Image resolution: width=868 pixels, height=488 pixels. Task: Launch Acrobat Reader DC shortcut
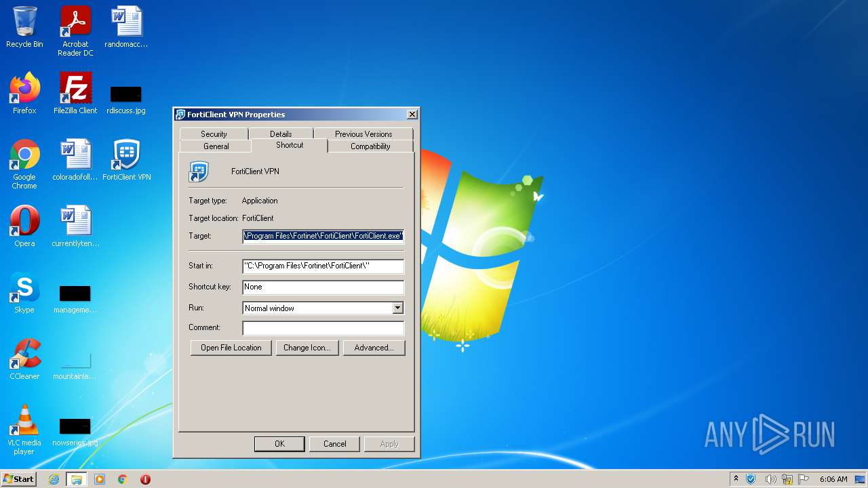tap(75, 31)
